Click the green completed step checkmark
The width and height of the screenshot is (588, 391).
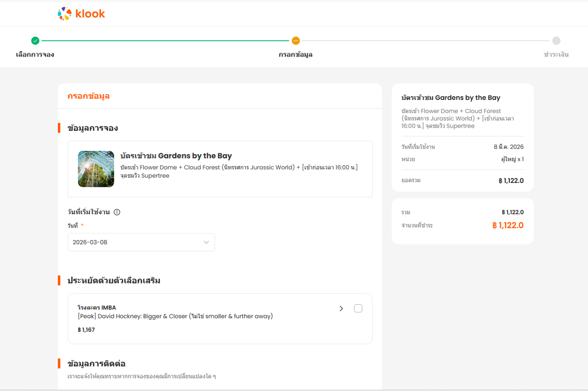tap(35, 41)
